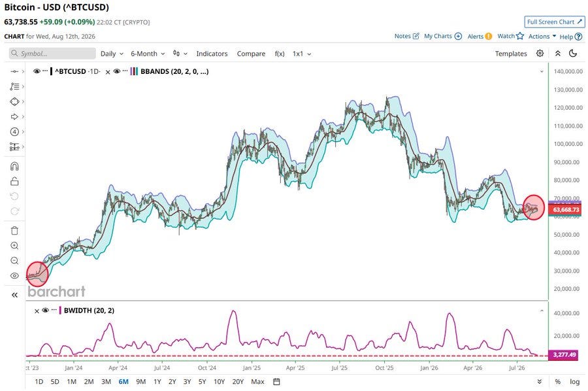588x391 pixels.
Task: Toggle the magnet snap mode
Action: pyautogui.click(x=14, y=166)
